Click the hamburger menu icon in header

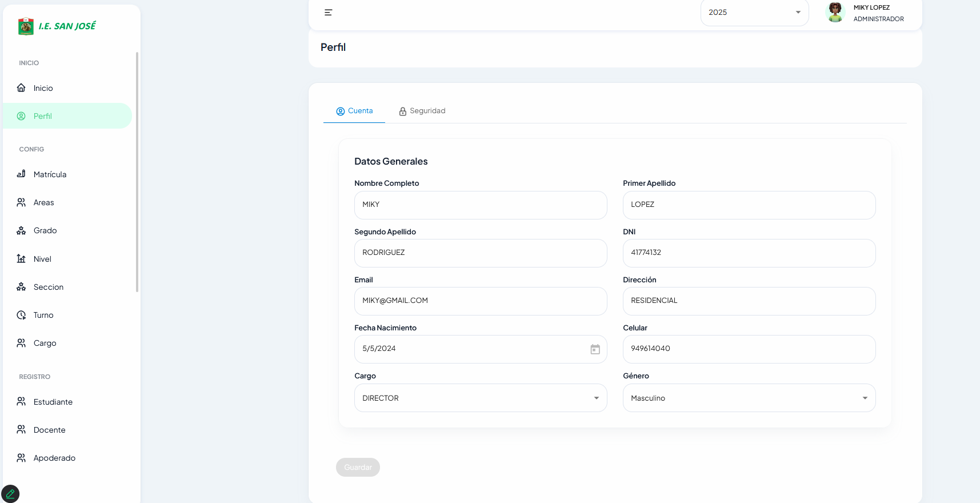[x=328, y=13]
